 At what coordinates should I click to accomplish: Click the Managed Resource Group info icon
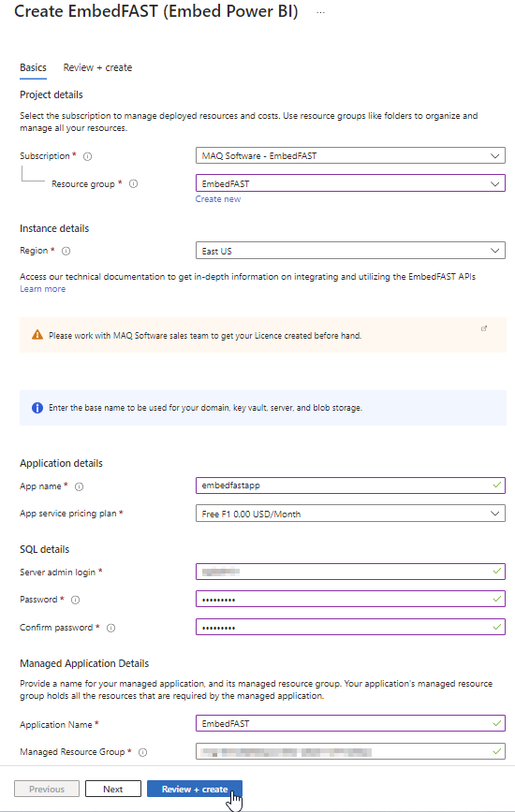click(143, 752)
